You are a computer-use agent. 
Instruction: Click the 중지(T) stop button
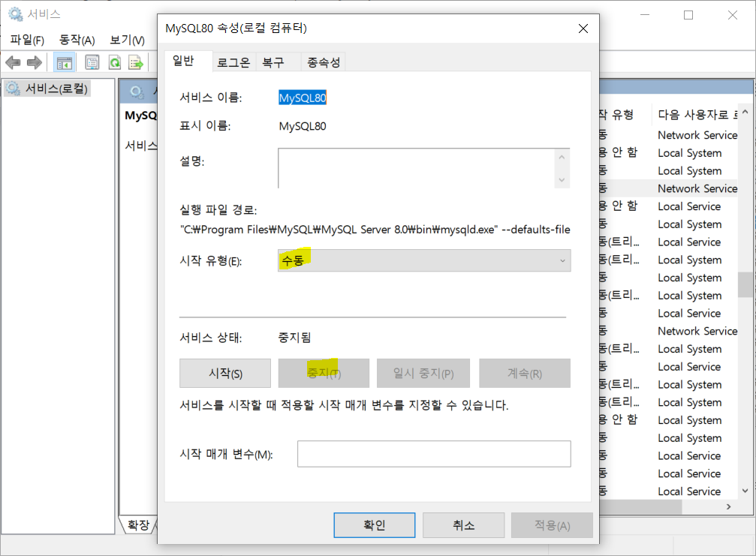[x=324, y=374]
